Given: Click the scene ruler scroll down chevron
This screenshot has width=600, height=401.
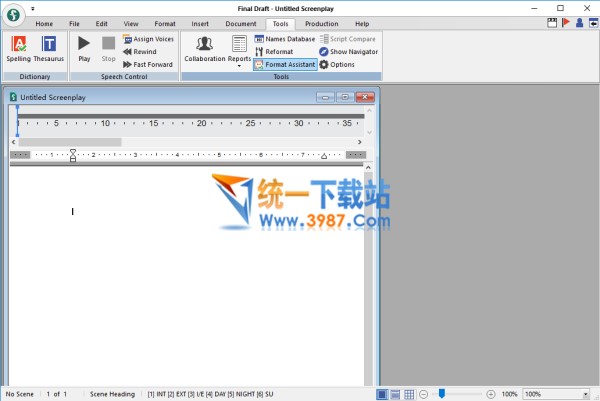Looking at the screenshot, I should click(369, 132).
